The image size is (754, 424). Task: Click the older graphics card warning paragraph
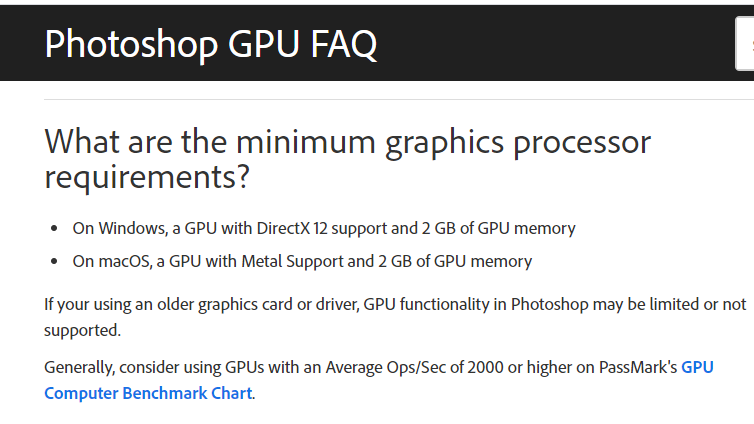coord(394,304)
